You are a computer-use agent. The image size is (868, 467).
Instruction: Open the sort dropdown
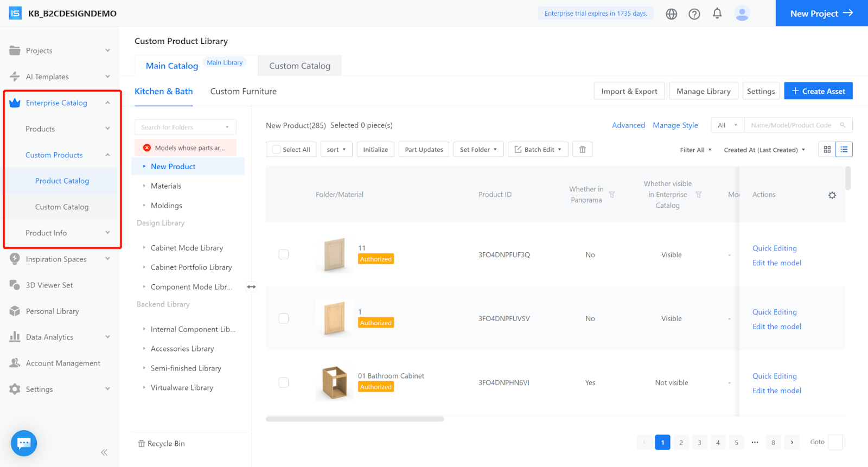[x=336, y=150]
